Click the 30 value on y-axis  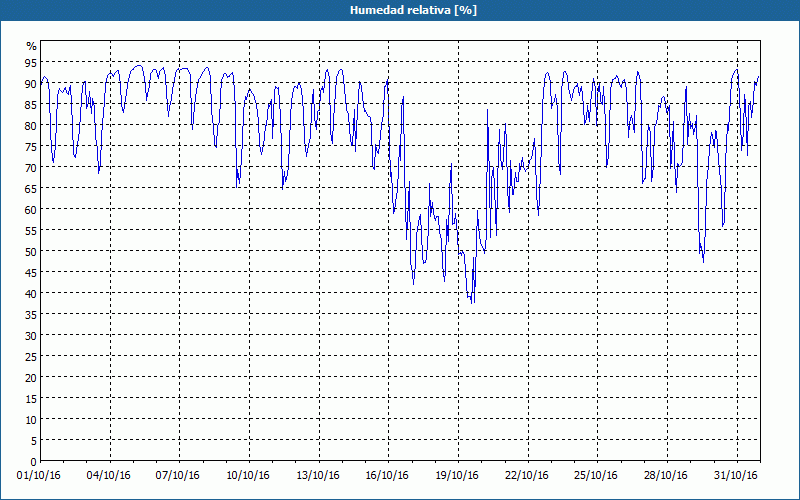pos(31,335)
